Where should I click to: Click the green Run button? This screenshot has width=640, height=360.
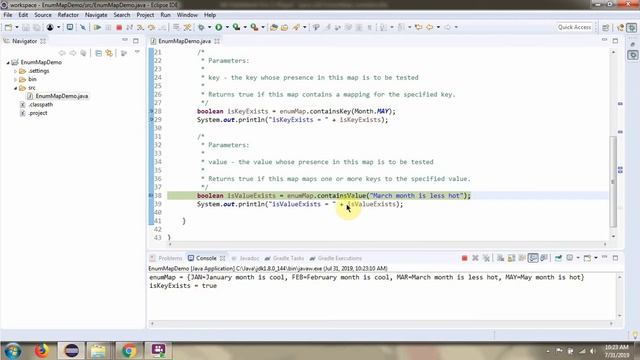tap(219, 27)
